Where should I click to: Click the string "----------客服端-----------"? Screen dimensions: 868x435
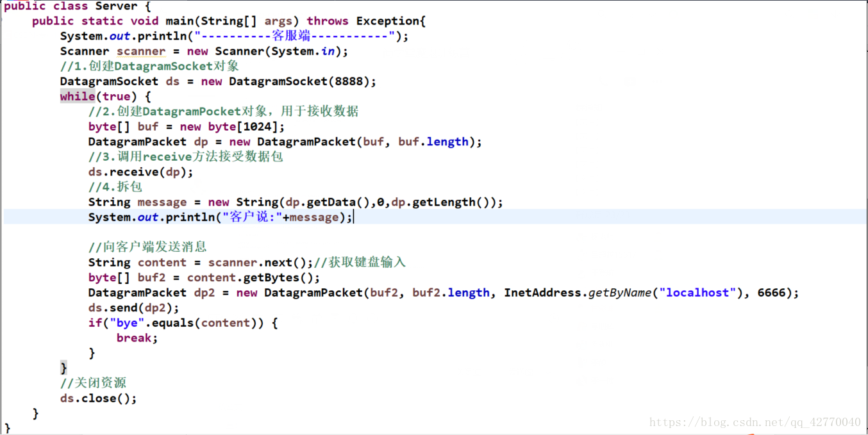pyautogui.click(x=295, y=36)
